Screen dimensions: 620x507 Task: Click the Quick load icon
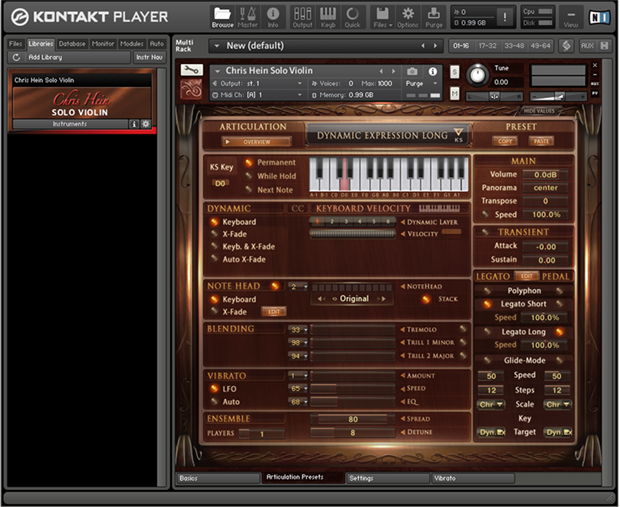coord(353,15)
